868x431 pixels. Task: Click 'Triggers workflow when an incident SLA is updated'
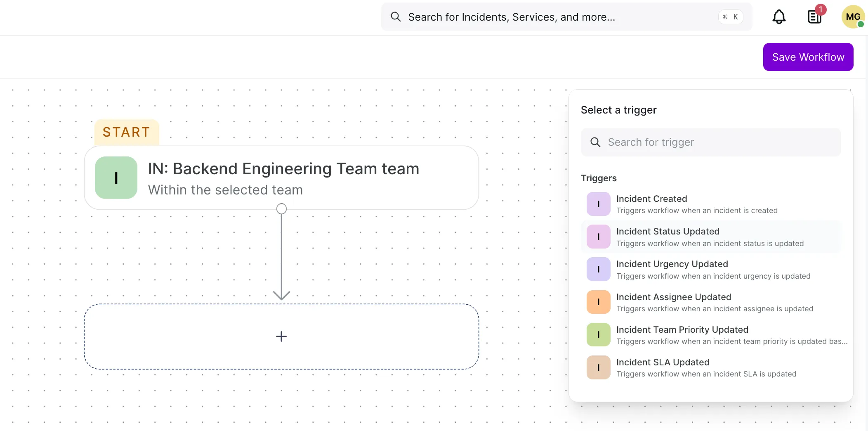[x=706, y=374]
